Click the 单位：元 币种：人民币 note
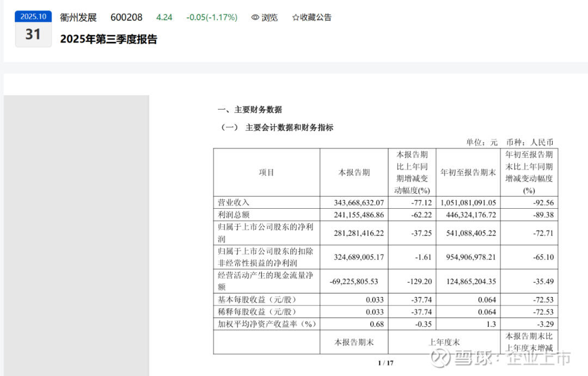Viewport: 588px width, 376px height. pyautogui.click(x=510, y=142)
